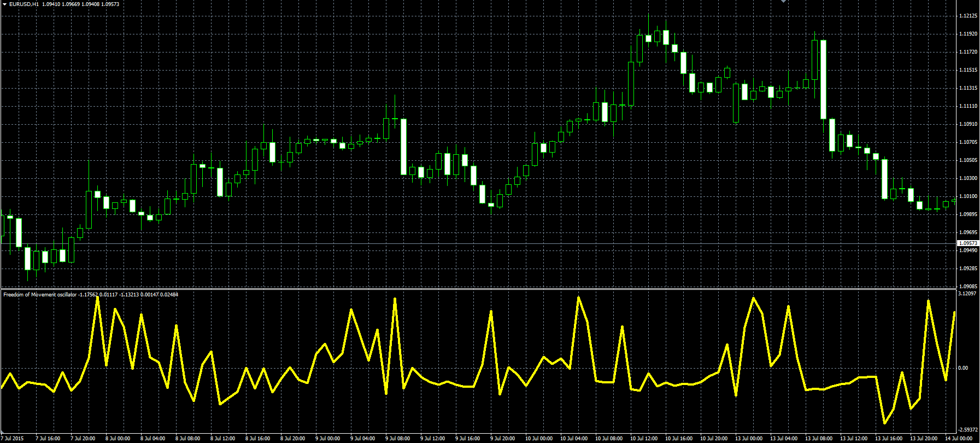Click the 8 Jul 00:00 time label
This screenshot has height=443, width=980.
point(118,439)
